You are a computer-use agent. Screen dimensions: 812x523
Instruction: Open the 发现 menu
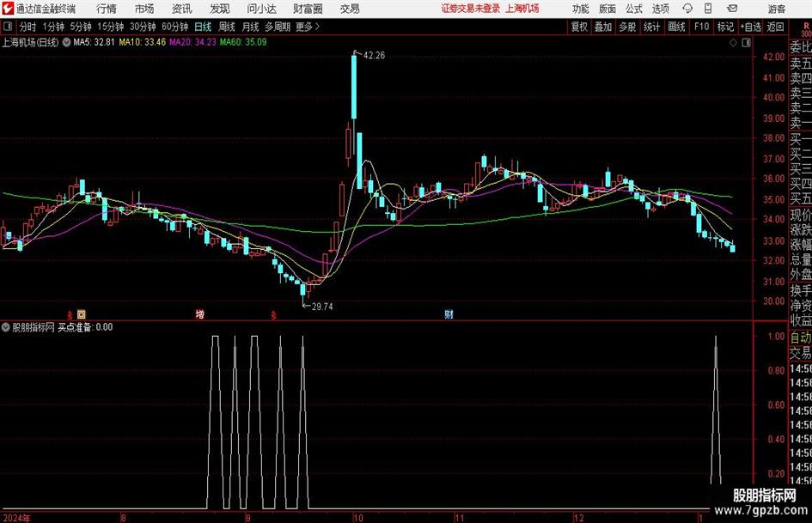(220, 9)
